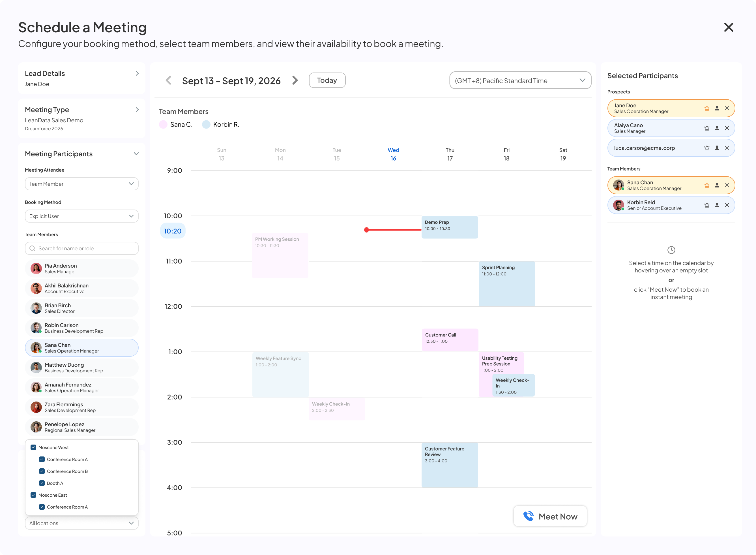Remove Sana Chan from selected participants
Screen dimensions: 756x555
pyautogui.click(x=727, y=185)
